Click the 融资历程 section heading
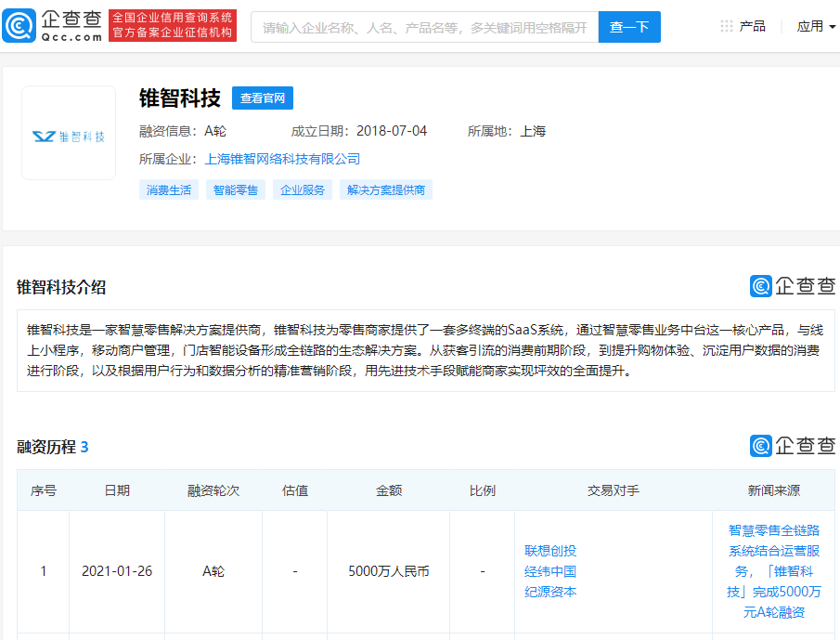 click(53, 447)
